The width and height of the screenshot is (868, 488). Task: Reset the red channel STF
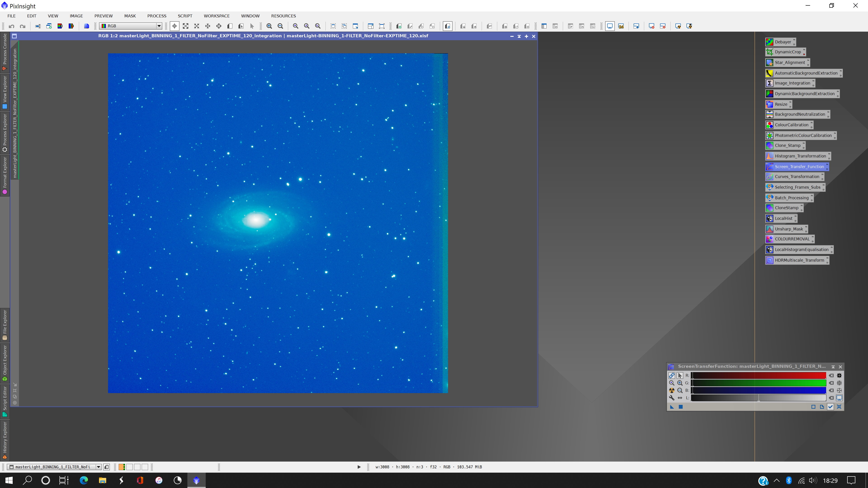click(x=831, y=375)
